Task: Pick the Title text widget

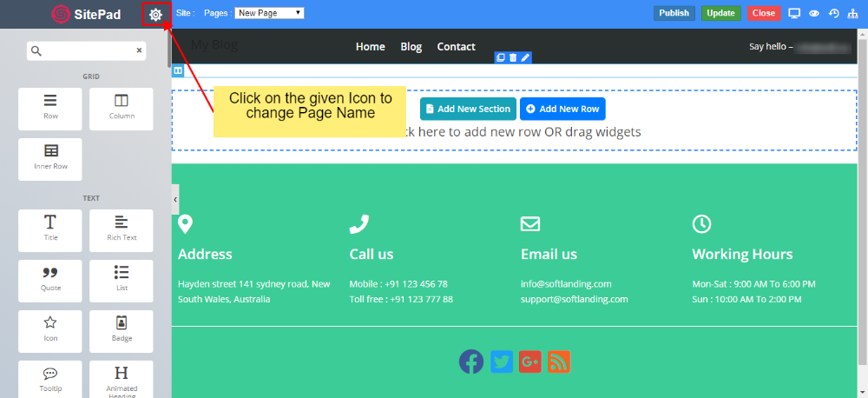Action: point(50,228)
